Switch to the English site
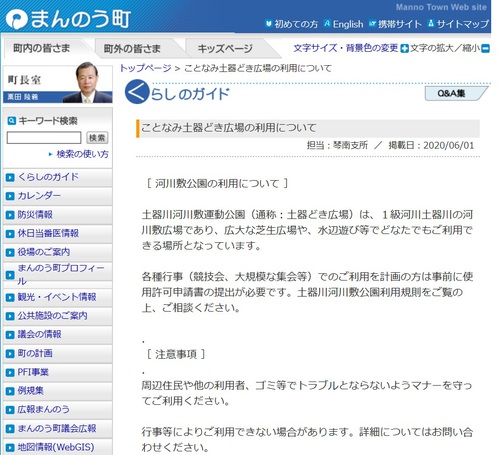500x455 pixels. [x=348, y=24]
